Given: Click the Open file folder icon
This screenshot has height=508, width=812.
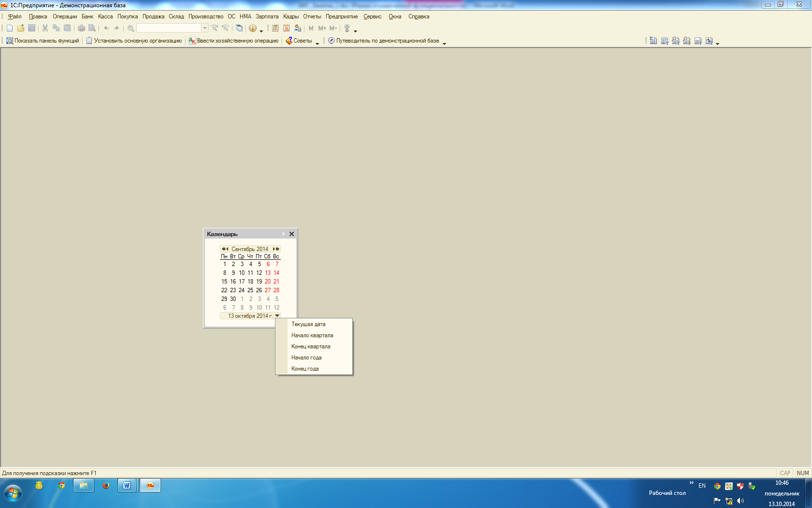Looking at the screenshot, I should [21, 28].
